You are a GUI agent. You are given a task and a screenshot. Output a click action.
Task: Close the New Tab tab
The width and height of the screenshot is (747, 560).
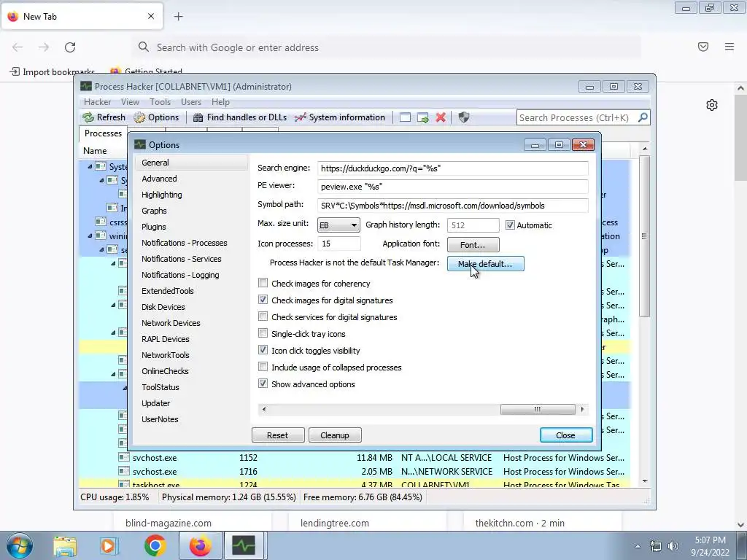point(151,16)
